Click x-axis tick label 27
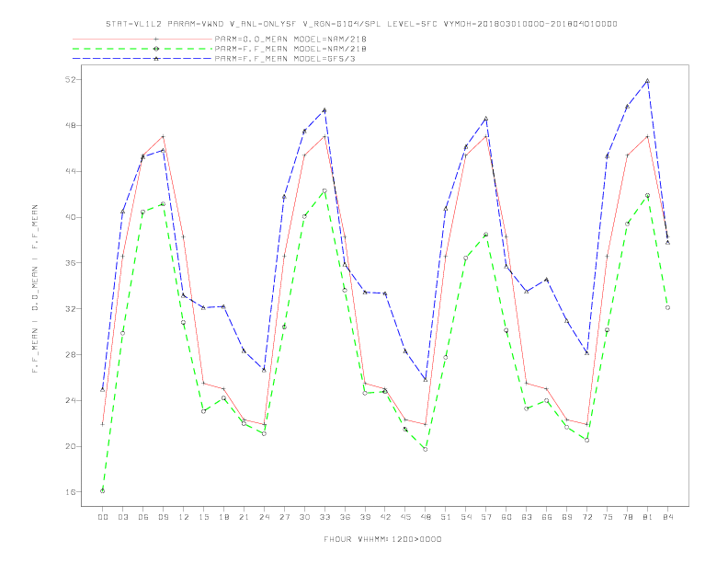The image size is (728, 563). [284, 517]
